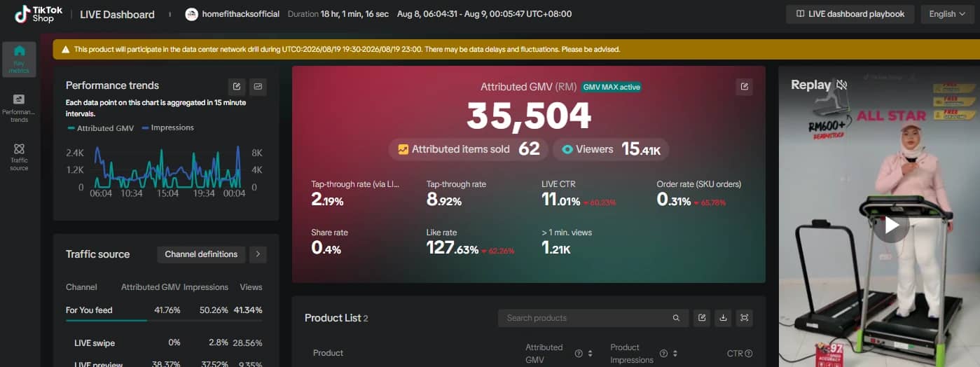The width and height of the screenshot is (980, 367).
Task: Click the > 1 min. views metric
Action: coord(567,242)
